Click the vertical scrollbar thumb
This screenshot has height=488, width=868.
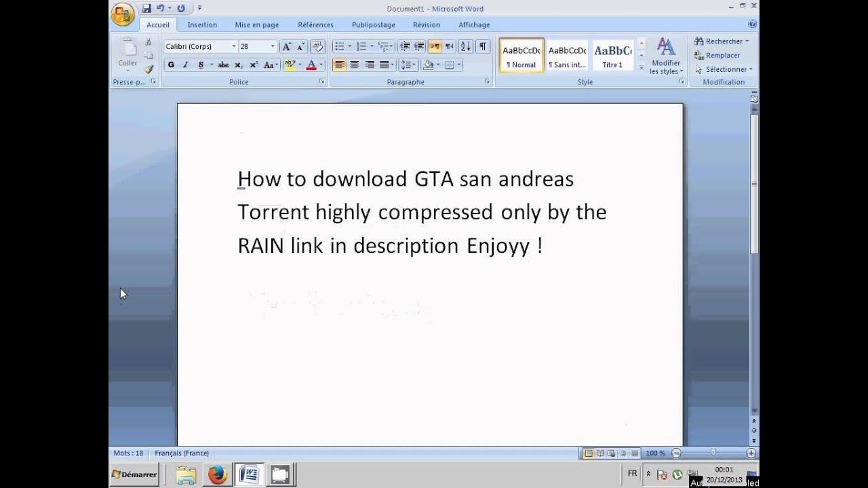(754, 184)
